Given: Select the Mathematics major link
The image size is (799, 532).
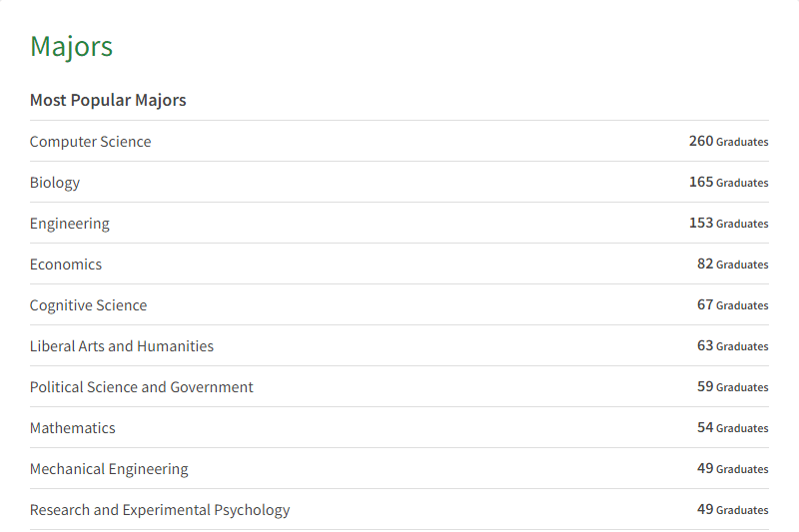Looking at the screenshot, I should coord(73,428).
